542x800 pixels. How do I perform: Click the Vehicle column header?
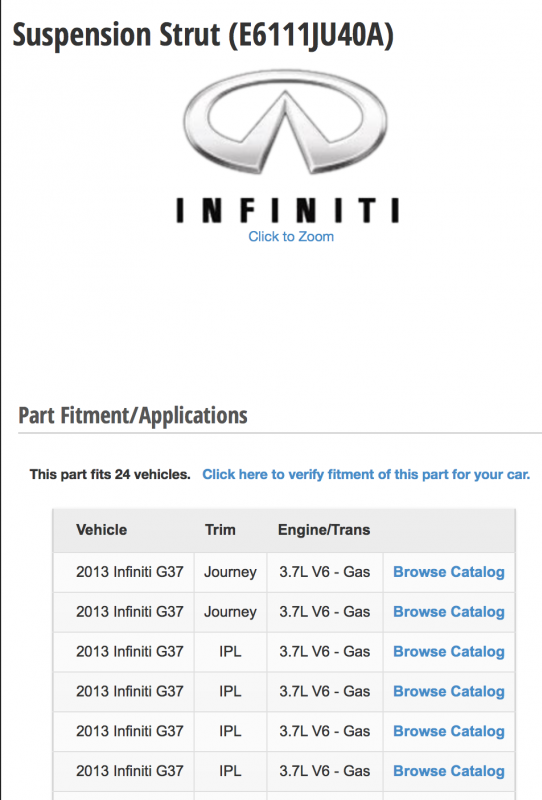102,530
